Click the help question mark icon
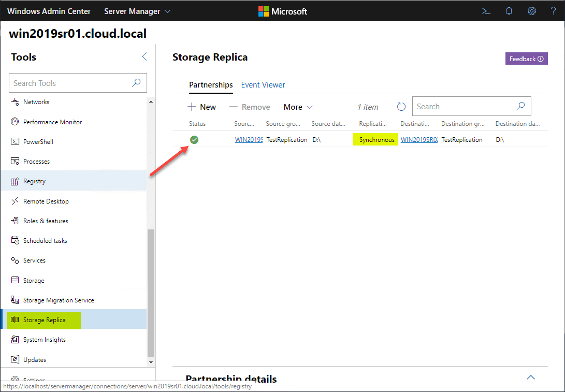 pyautogui.click(x=553, y=11)
